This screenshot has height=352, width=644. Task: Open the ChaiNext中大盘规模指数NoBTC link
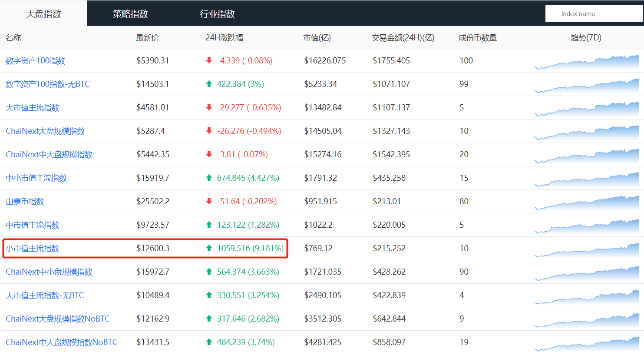point(61,342)
